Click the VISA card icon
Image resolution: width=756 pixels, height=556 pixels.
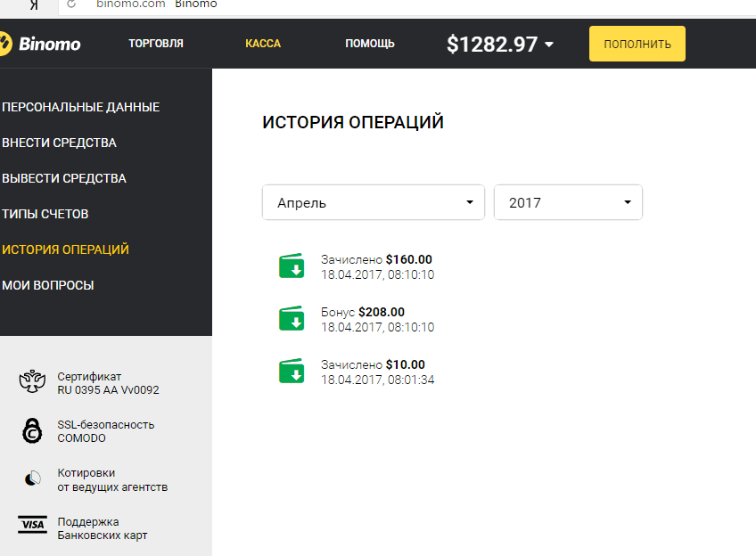tap(32, 525)
